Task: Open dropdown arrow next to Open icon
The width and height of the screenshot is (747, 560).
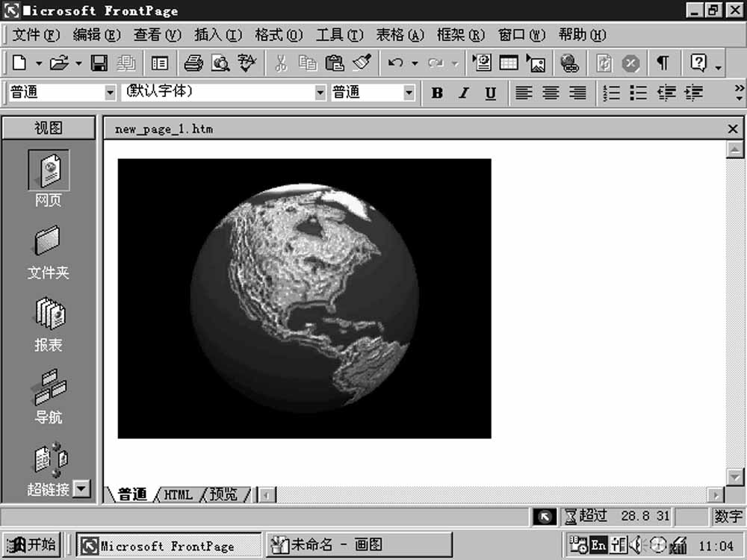Action: (78, 63)
